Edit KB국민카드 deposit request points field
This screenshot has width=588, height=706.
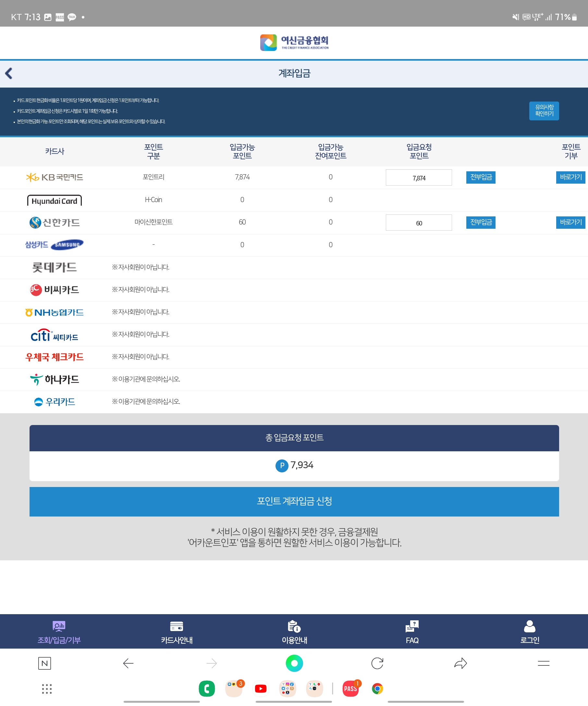419,177
